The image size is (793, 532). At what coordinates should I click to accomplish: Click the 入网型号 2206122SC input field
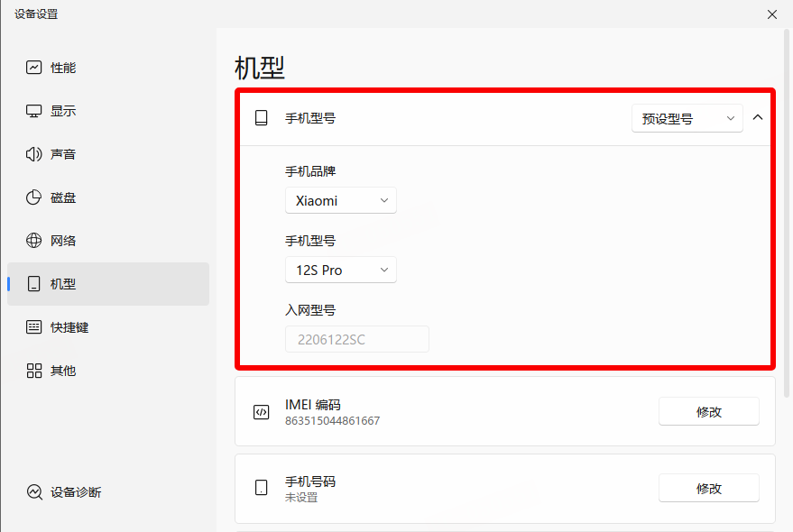tap(356, 339)
